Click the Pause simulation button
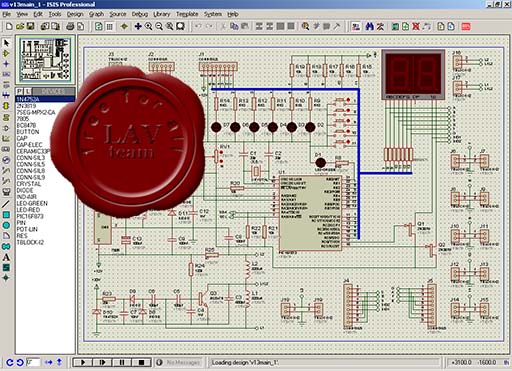 tap(122, 362)
